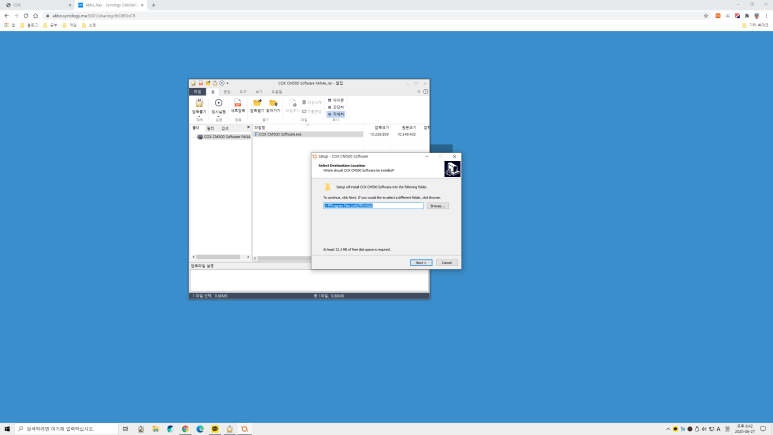
Task: Close the Setup - COX CM500 Software dialog
Action: pos(454,156)
